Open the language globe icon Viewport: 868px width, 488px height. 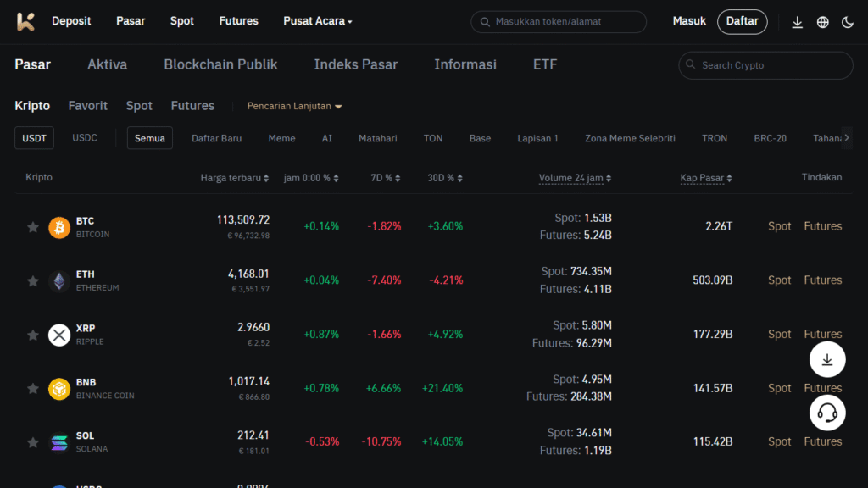tap(822, 21)
